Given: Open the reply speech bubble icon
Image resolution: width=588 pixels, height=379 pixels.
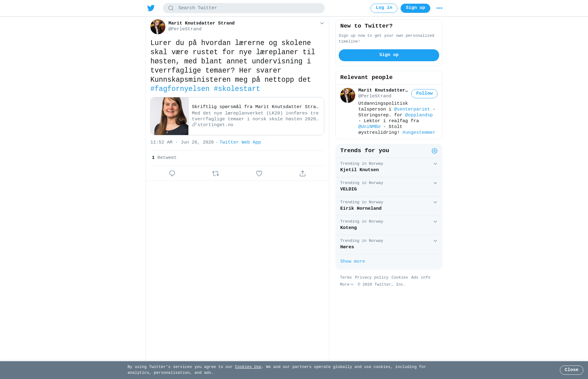Looking at the screenshot, I should tap(172, 173).
